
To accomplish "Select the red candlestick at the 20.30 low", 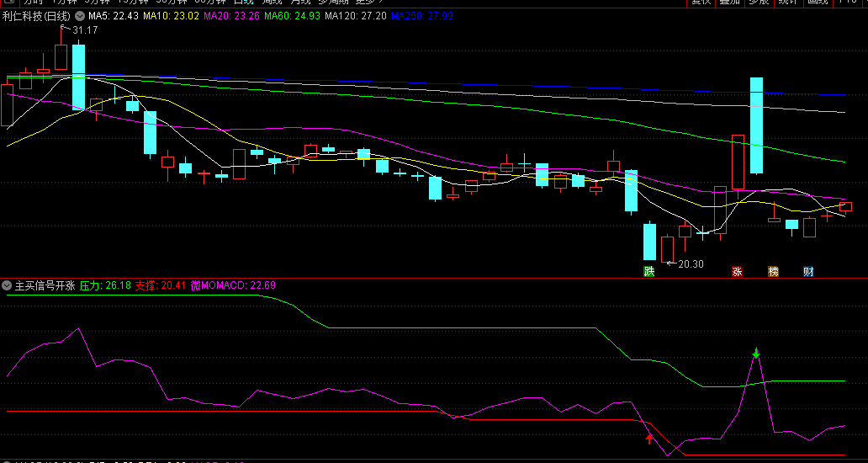I will pos(667,249).
